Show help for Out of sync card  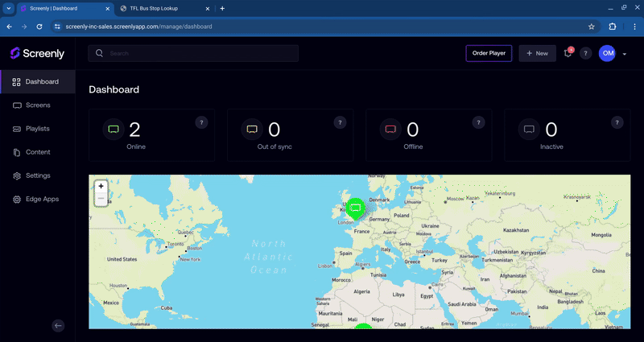point(340,122)
